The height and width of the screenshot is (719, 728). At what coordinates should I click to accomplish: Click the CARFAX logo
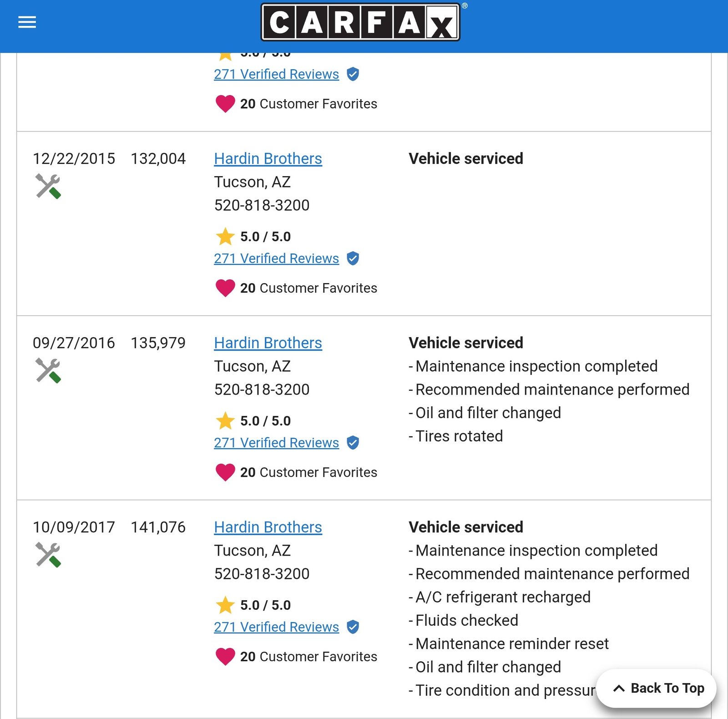360,22
